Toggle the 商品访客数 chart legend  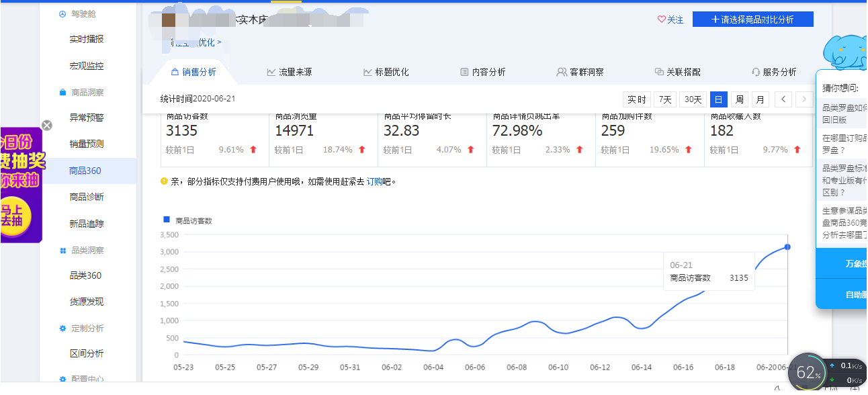pos(187,220)
